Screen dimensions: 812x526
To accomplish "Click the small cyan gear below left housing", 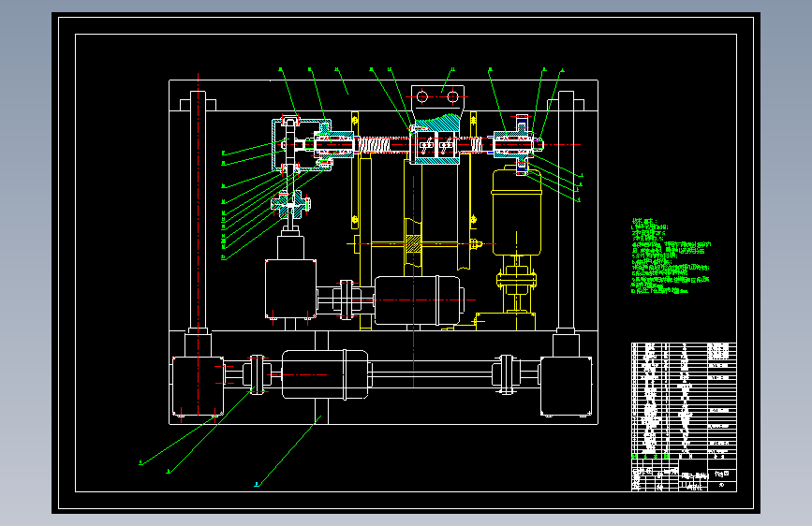I will (290, 204).
